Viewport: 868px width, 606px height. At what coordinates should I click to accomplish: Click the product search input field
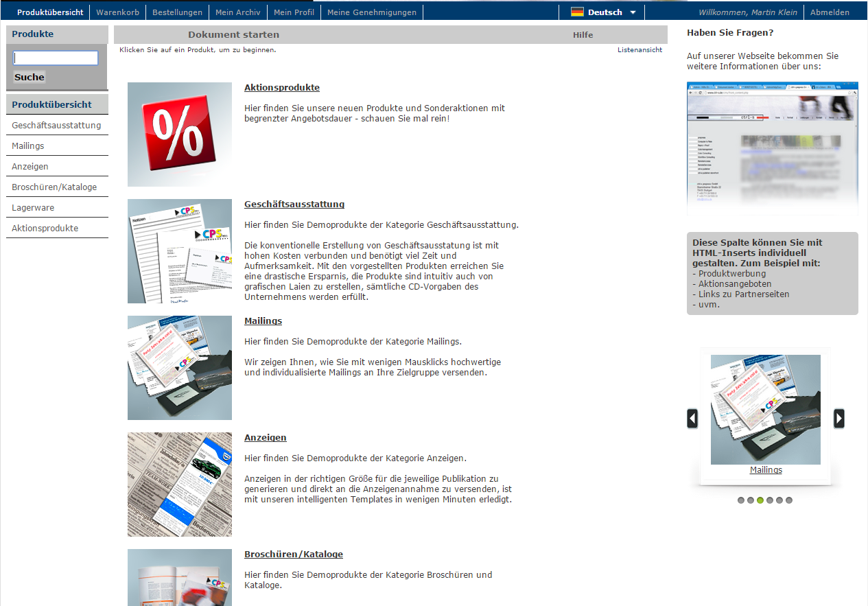click(56, 58)
